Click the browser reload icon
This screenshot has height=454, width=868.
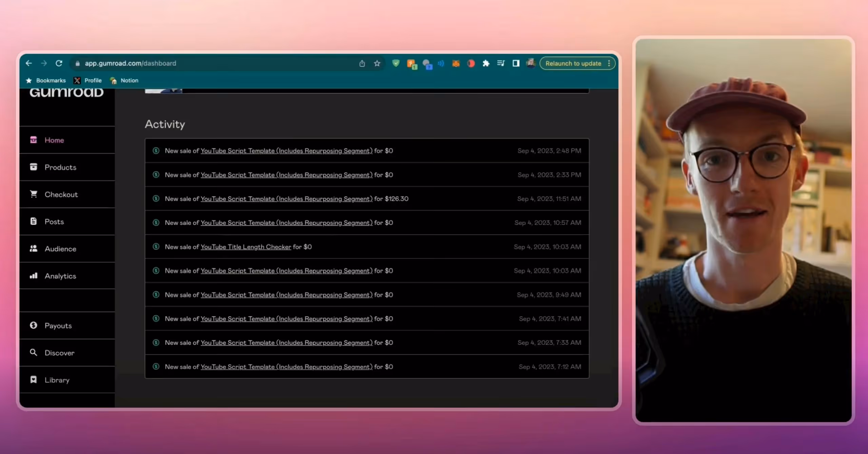pyautogui.click(x=59, y=63)
